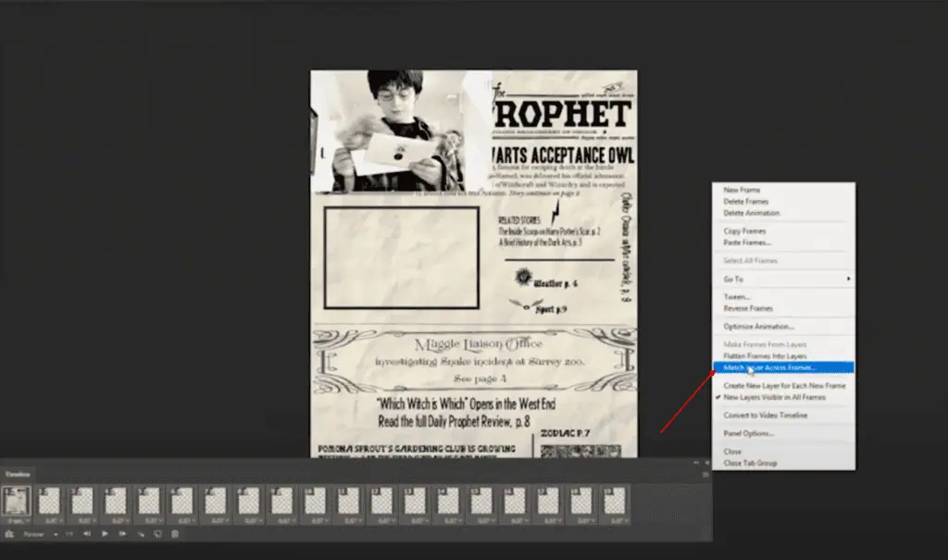Viewport: 948px width, 560px height.
Task: Choose Flatten Frames Into Layers
Action: point(765,356)
